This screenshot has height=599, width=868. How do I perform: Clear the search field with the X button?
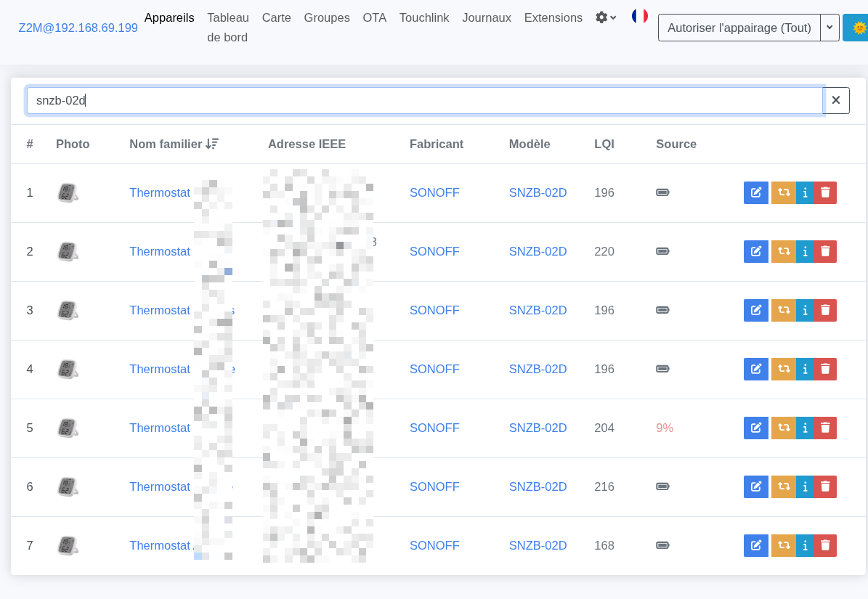pos(836,100)
